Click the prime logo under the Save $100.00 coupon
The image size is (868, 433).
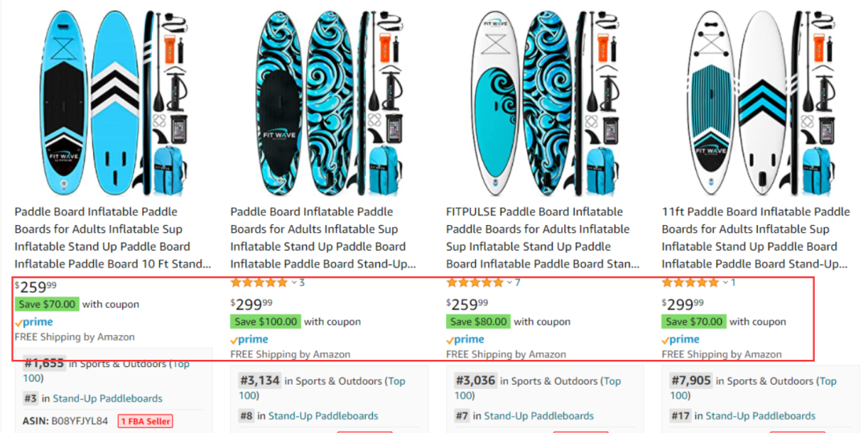click(249, 339)
